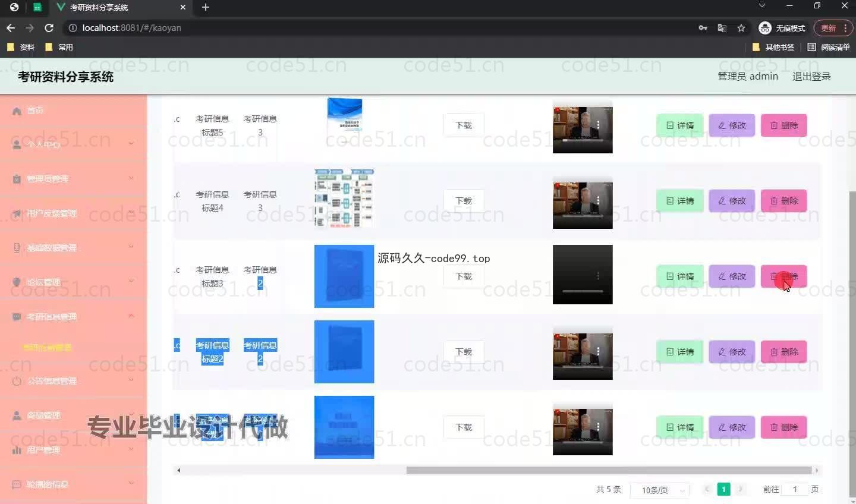Click 删除 for the 标题5 row
This screenshot has height=504, width=856.
[x=784, y=125]
